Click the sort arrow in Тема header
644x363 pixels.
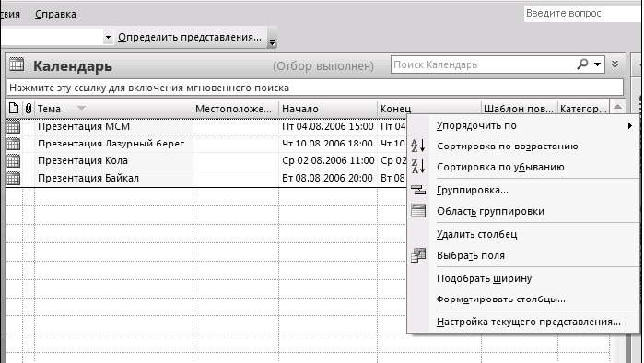(81, 109)
